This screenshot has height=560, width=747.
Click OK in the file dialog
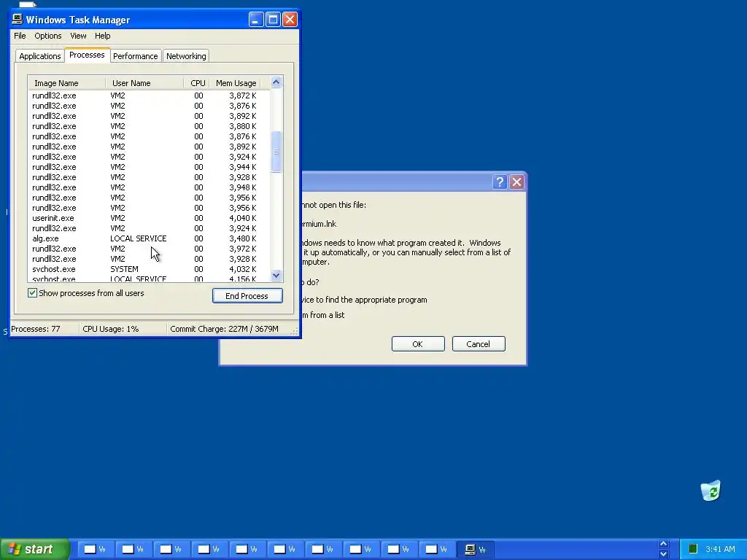point(418,344)
